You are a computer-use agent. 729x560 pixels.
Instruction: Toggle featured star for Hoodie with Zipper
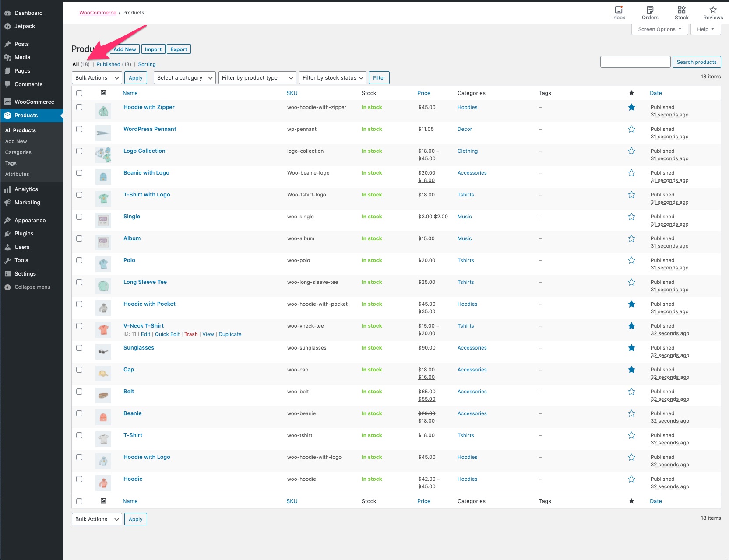click(x=631, y=107)
